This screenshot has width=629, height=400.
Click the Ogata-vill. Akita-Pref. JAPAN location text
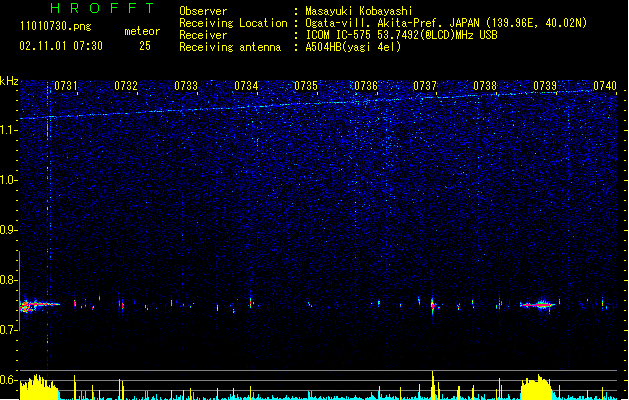coord(446,23)
